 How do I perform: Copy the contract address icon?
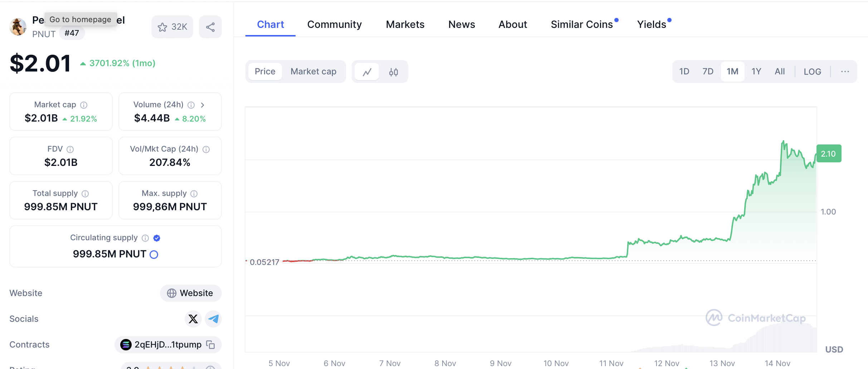211,345
